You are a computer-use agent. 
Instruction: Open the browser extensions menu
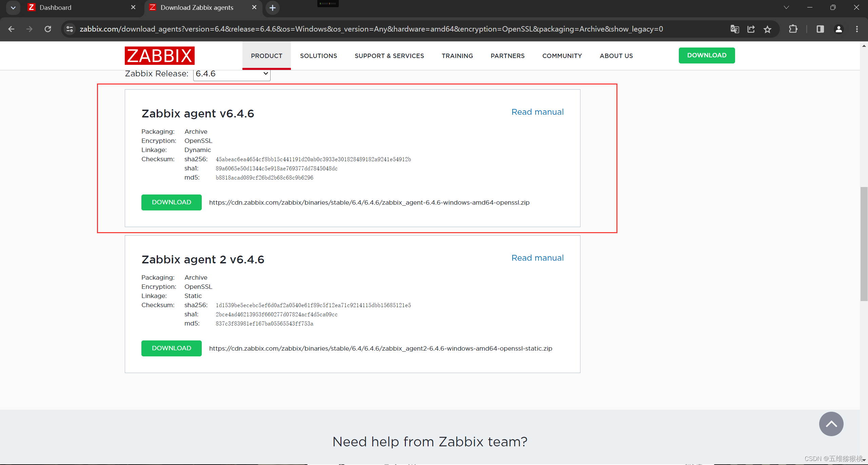tap(793, 29)
